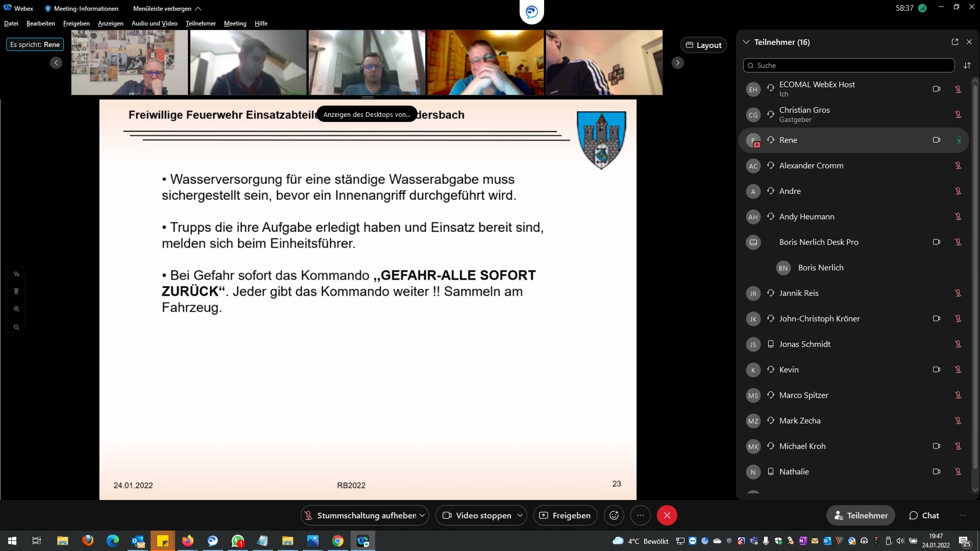Click camera icon for John-Christoph Kröner
Screen dimensions: 980x551
[x=937, y=318]
